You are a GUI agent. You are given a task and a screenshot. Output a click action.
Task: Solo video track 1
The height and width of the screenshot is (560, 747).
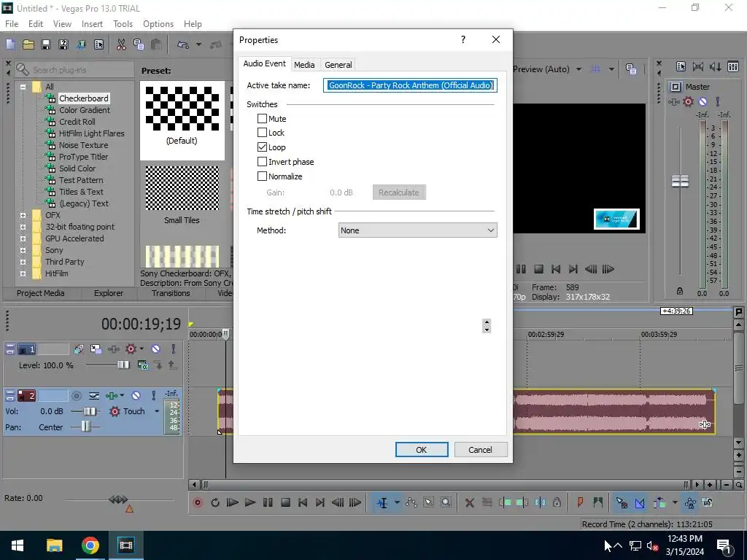[173, 349]
